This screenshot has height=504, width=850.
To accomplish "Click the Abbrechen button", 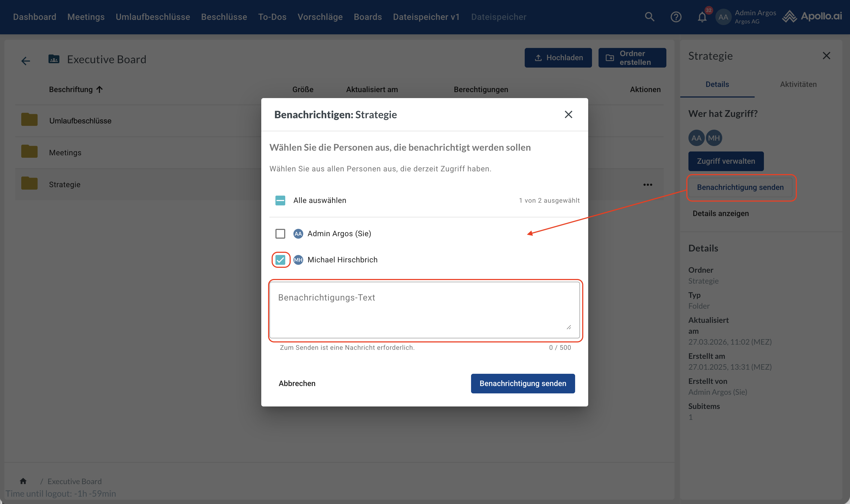I will (297, 383).
